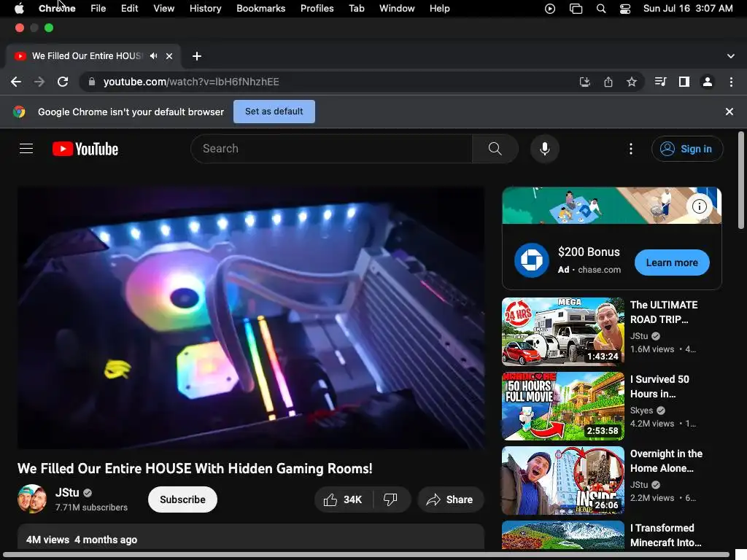Viewport: 747px width, 560px height.
Task: Open the Apple menu
Action: [19, 8]
